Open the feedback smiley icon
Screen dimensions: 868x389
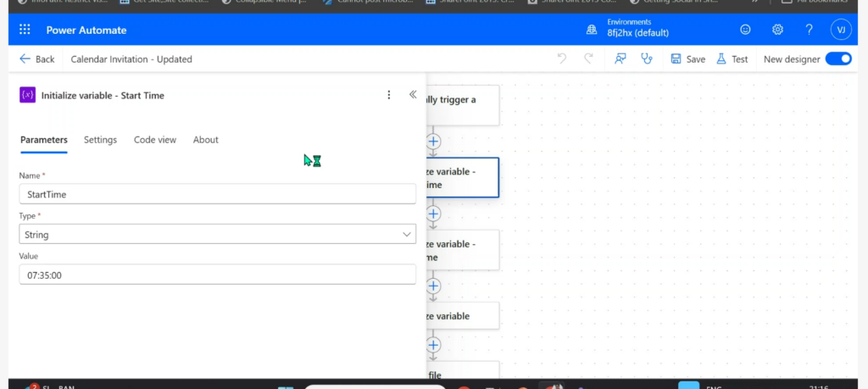[746, 30]
